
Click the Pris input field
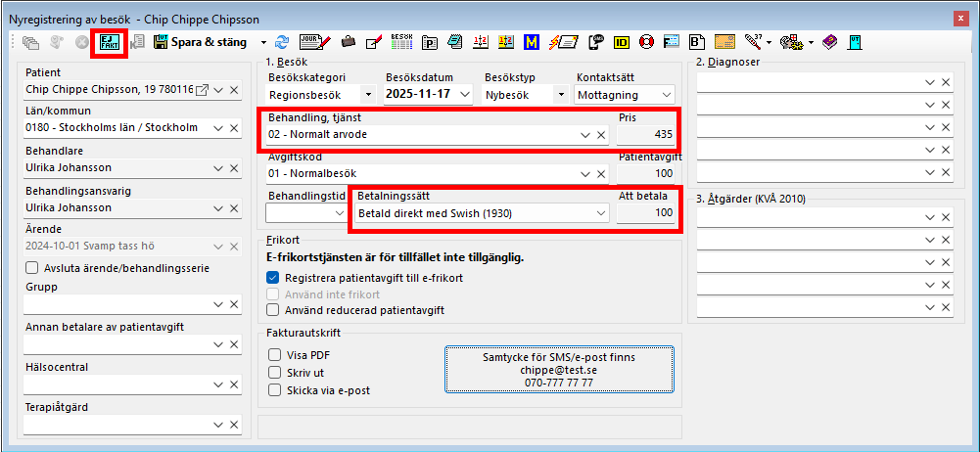point(647,134)
